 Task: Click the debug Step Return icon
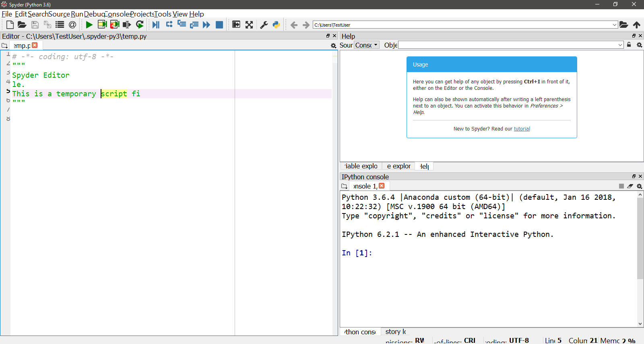coord(194,25)
